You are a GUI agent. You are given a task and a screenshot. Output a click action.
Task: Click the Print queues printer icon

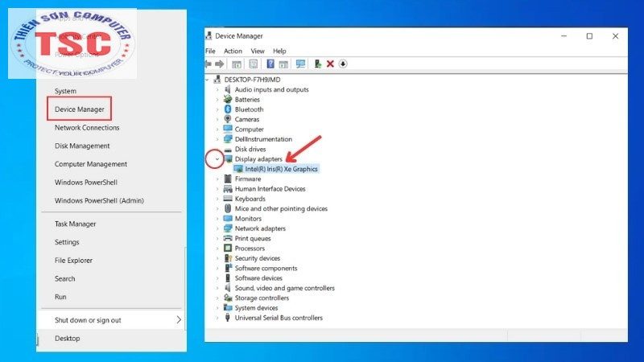(x=228, y=238)
